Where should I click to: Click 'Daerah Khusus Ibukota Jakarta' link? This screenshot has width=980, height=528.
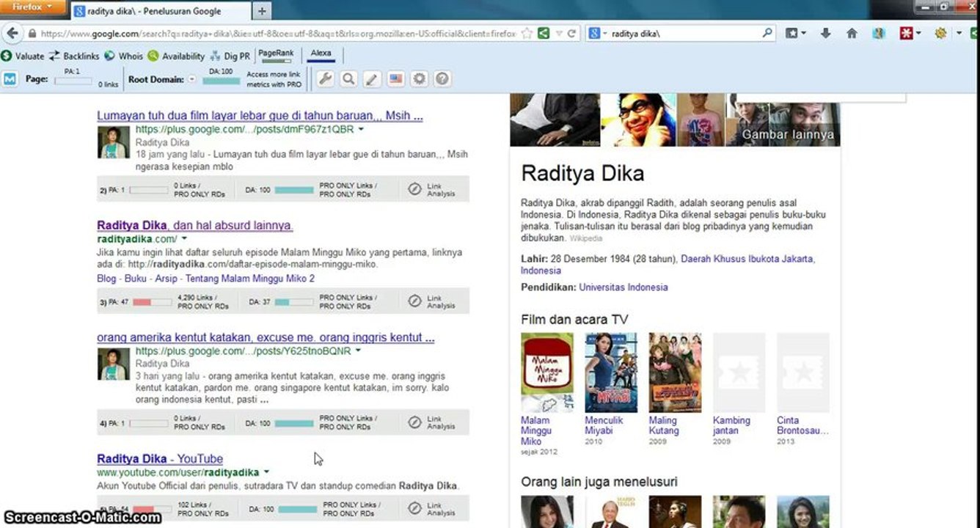point(747,259)
